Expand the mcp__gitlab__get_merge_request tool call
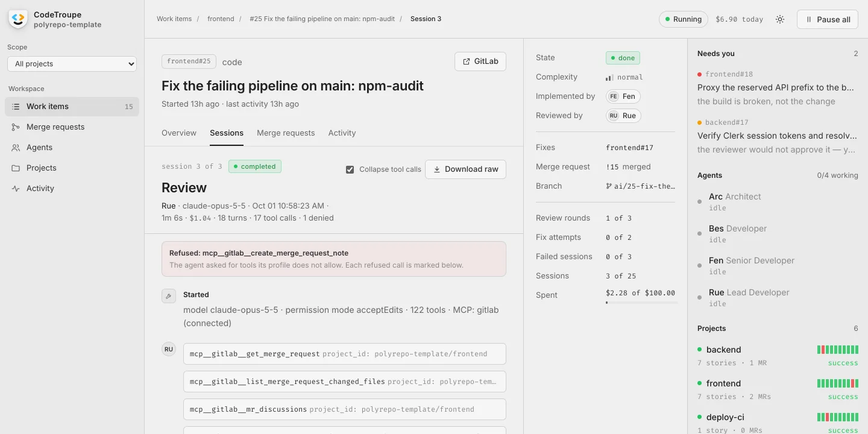This screenshot has width=868, height=434. point(345,354)
